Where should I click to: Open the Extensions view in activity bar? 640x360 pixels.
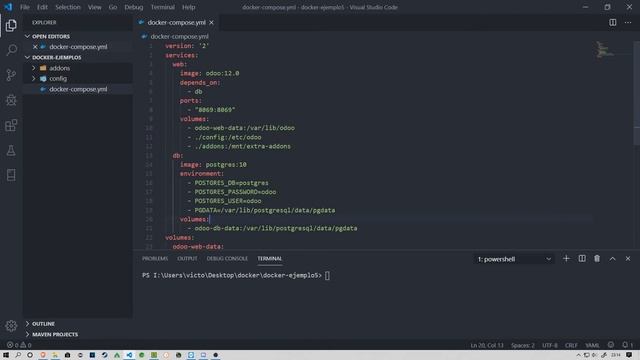coord(11,125)
